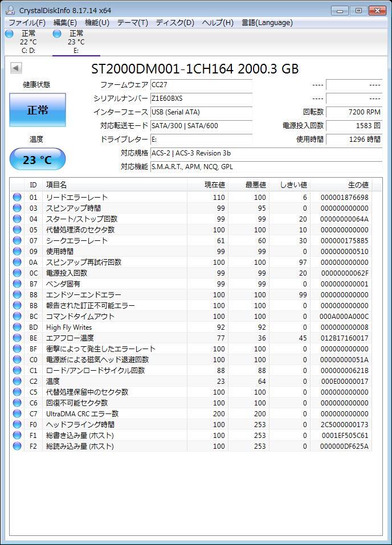Viewport: 392px width, 545px height.
Task: Open the テーマ(T) menu
Action: [132, 23]
